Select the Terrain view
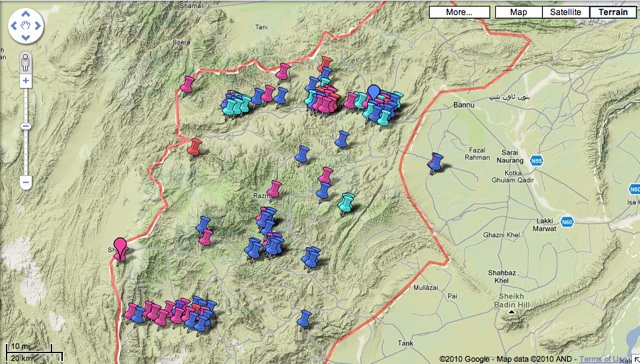This screenshot has width=640, height=364. point(613,12)
